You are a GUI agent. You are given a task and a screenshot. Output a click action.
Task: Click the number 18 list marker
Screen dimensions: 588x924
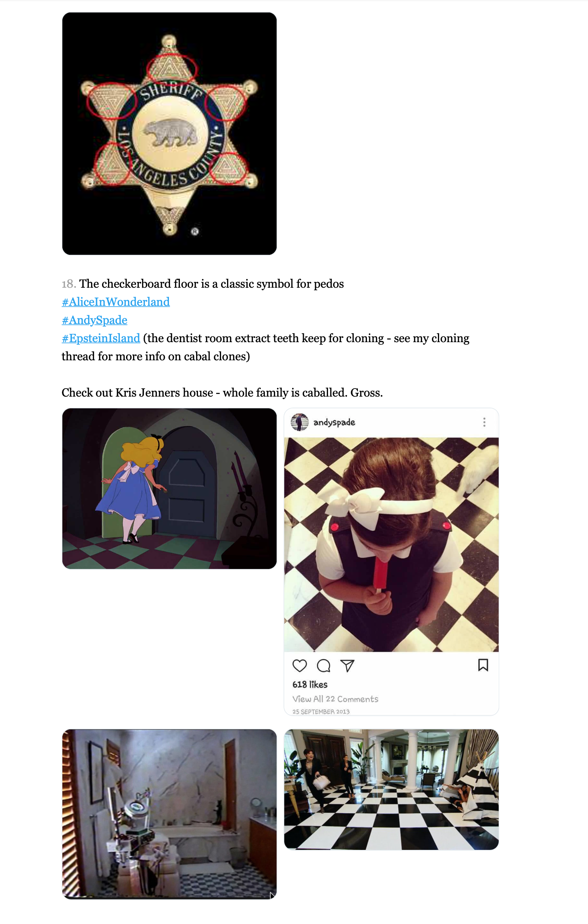click(69, 284)
